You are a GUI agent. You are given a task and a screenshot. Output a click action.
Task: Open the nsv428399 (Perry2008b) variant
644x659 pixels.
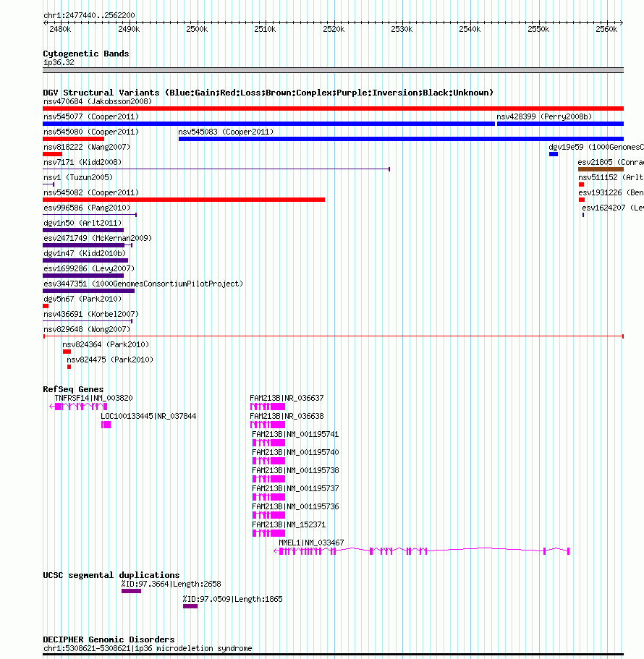(544, 117)
